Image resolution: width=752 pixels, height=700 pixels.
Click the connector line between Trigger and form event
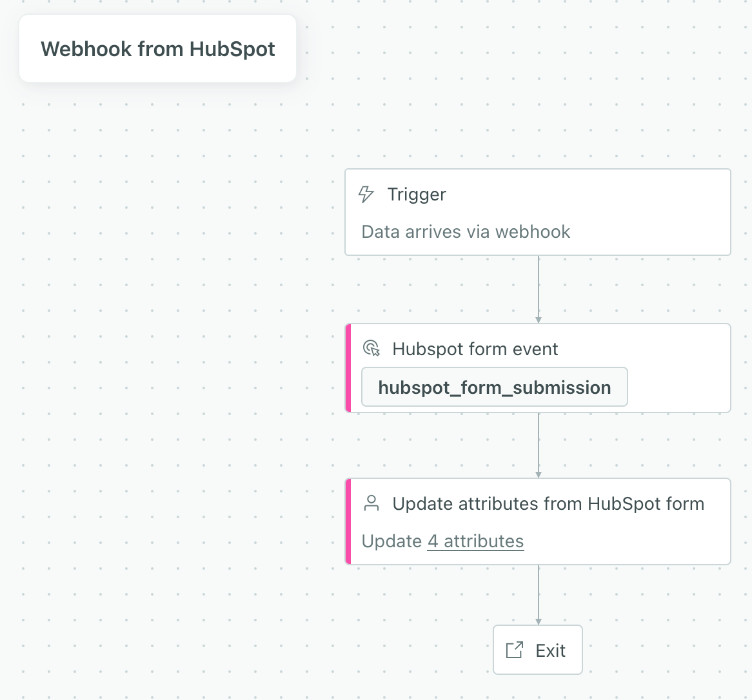538,287
